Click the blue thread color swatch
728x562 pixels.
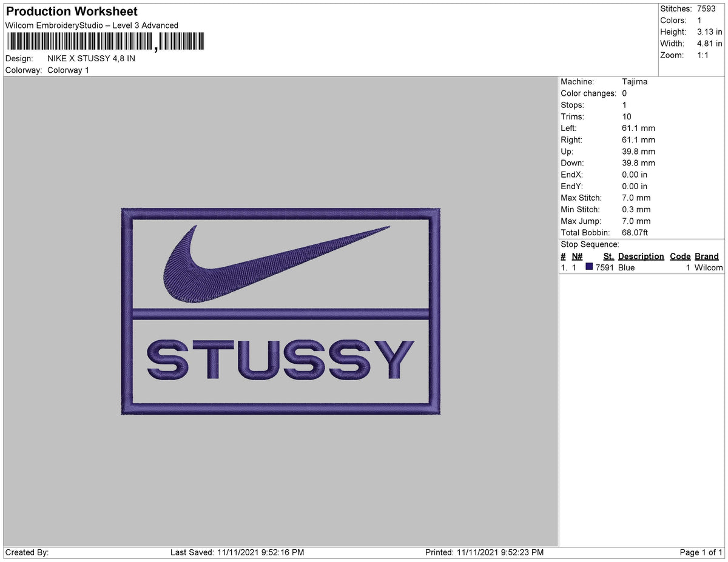coord(589,267)
